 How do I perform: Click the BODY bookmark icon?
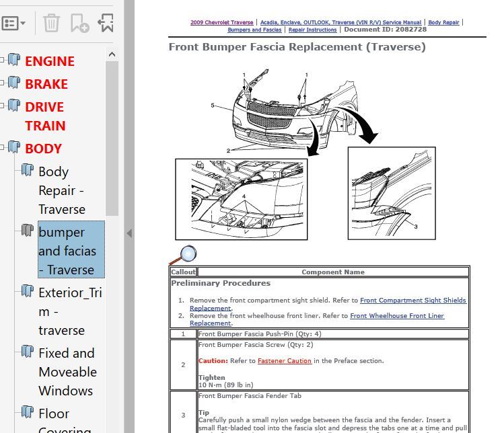[x=14, y=147]
